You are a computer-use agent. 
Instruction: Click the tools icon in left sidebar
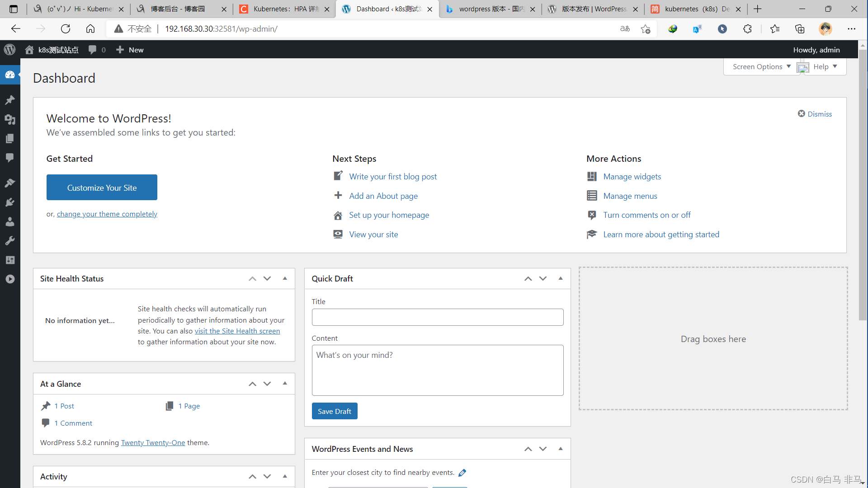click(x=10, y=241)
